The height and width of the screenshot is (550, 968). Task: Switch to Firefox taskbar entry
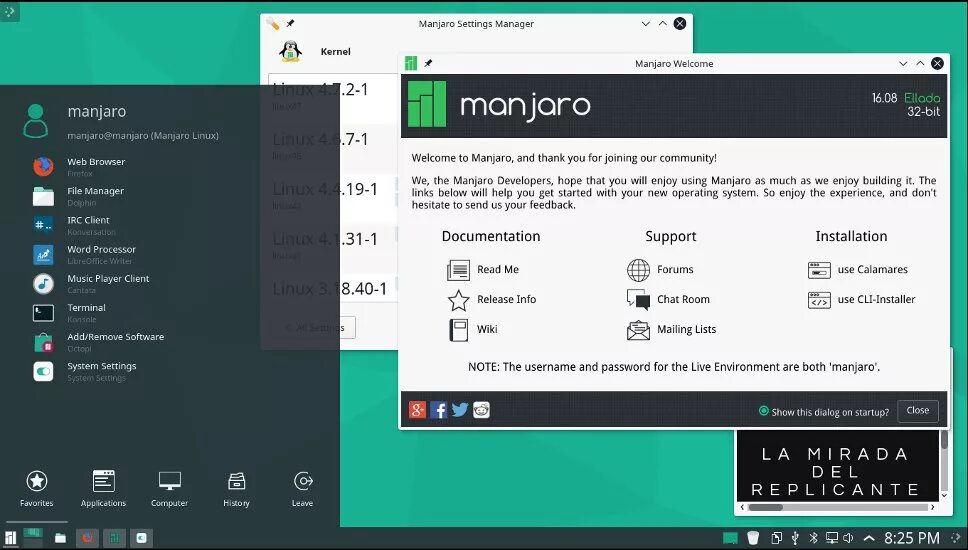(87, 538)
